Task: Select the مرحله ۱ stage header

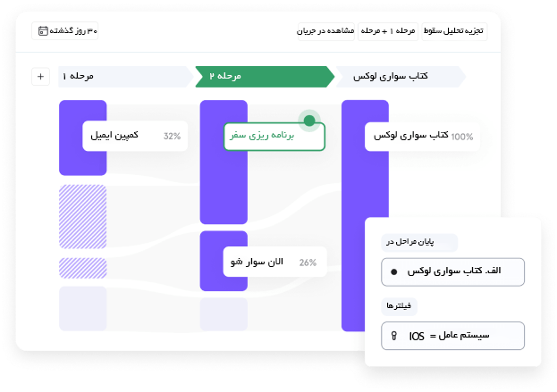Action: coord(126,76)
